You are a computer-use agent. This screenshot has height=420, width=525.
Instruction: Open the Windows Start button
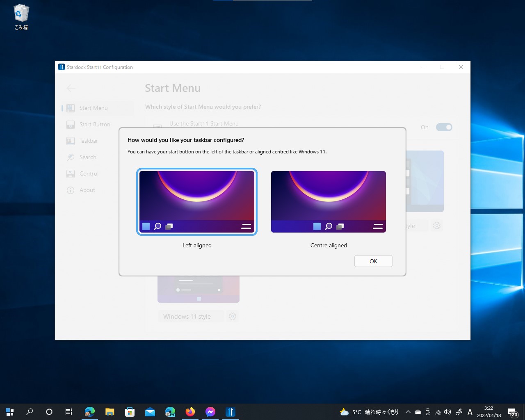[x=10, y=412]
